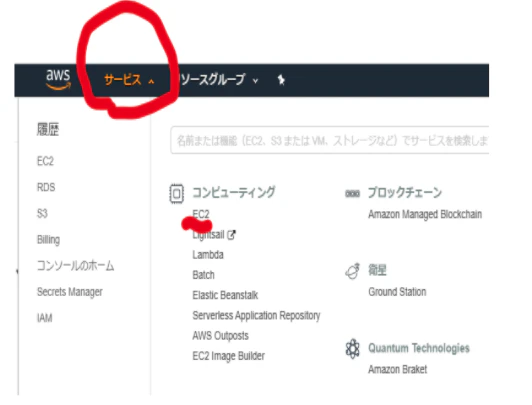Open AWS Outposts
This screenshot has width=532, height=405.
[221, 336]
